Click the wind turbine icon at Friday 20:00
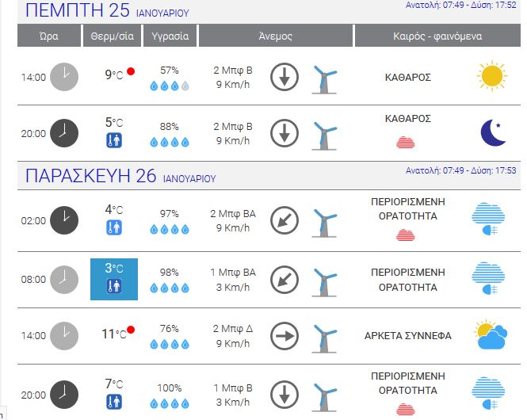 pyautogui.click(x=324, y=398)
